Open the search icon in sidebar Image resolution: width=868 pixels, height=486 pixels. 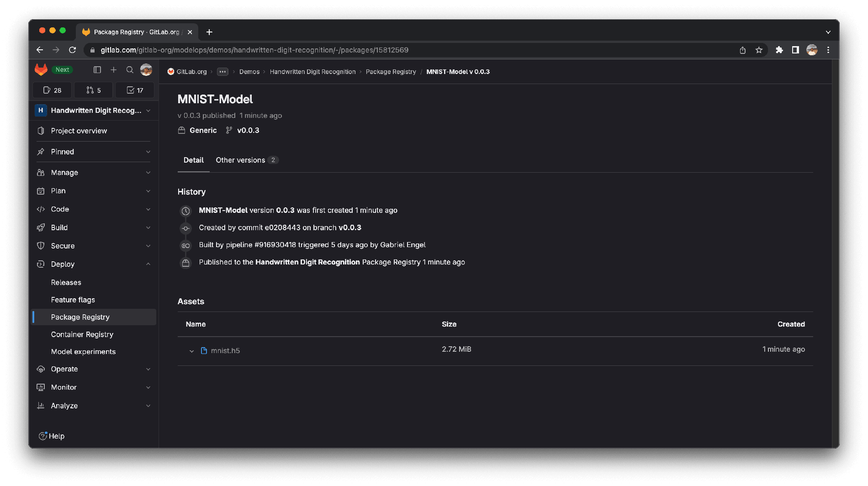(x=130, y=70)
